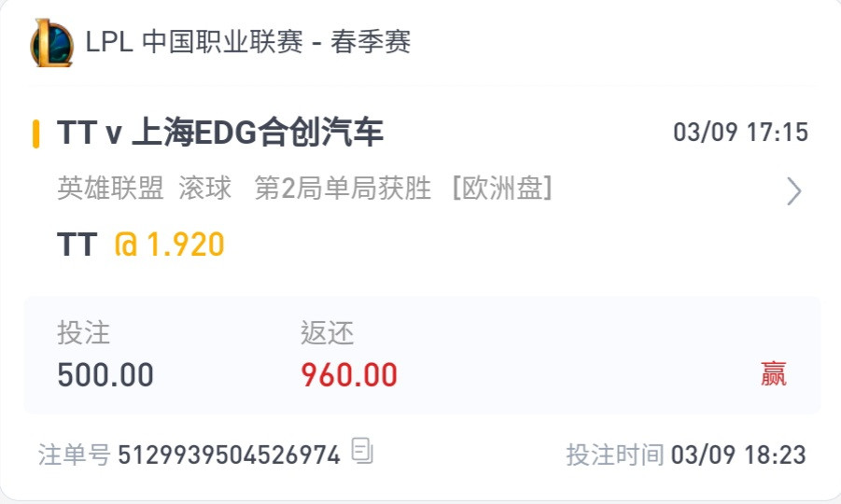Click the [欧洲盘] odds format label
Viewport: 841px width, 504px height.
[502, 189]
